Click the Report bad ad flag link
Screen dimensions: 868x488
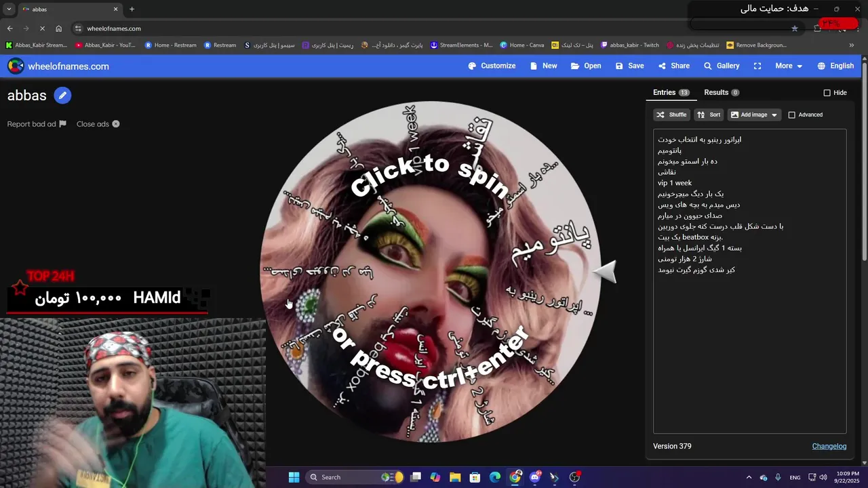tap(37, 124)
